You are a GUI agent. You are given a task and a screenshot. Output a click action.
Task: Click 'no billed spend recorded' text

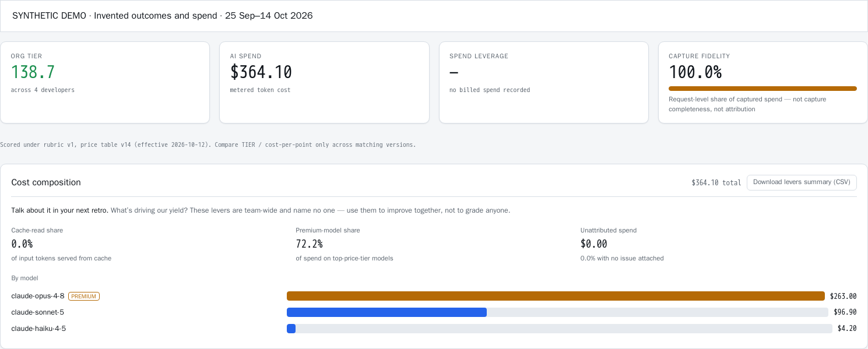pyautogui.click(x=490, y=90)
